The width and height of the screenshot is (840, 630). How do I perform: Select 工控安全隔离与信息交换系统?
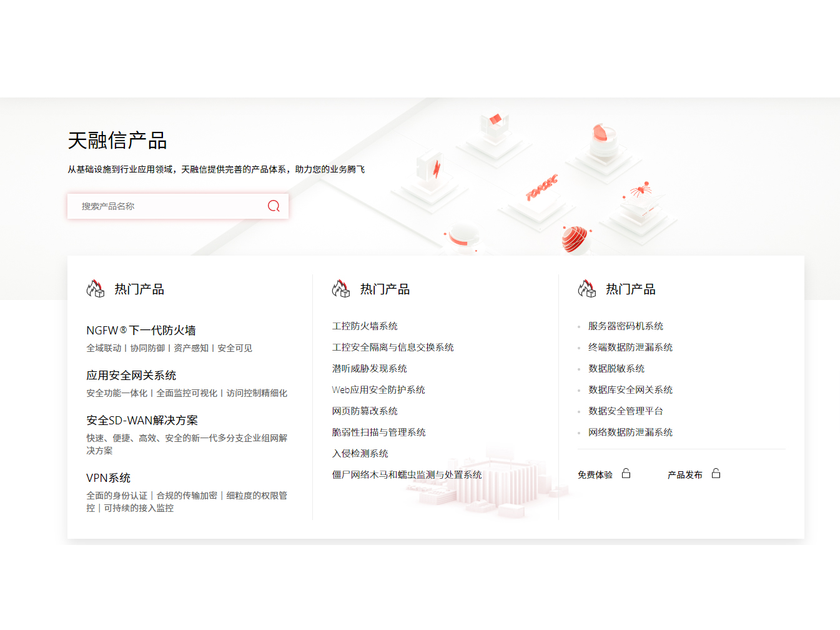point(393,347)
